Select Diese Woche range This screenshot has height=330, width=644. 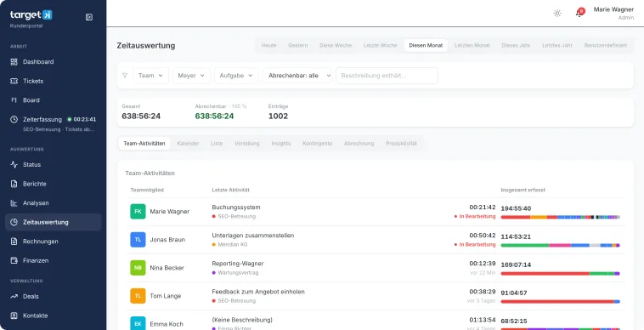336,45
